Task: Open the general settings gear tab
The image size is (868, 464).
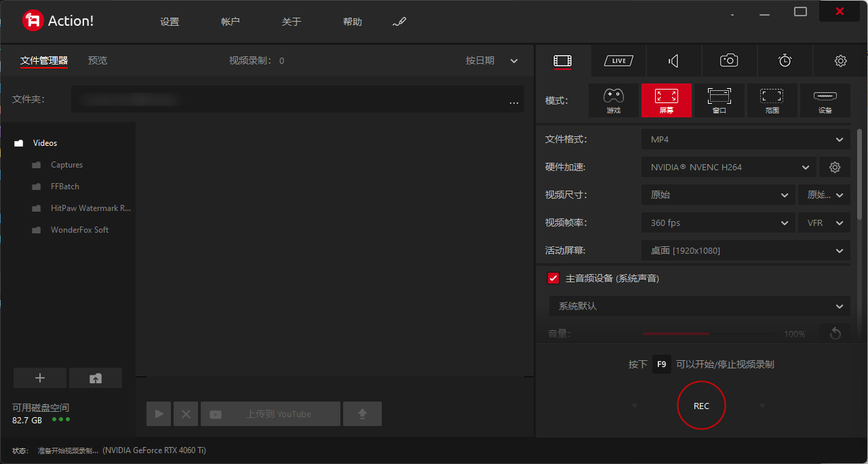Action: coord(840,61)
